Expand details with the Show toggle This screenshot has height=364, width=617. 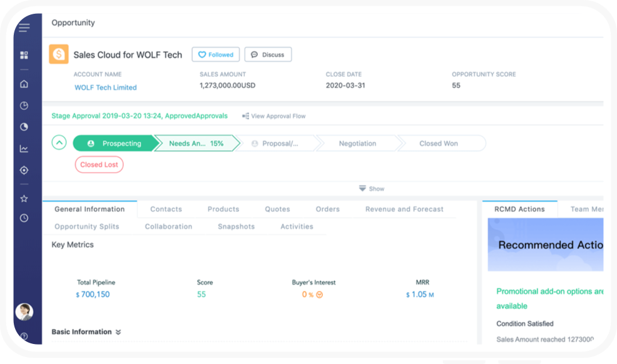[372, 189]
